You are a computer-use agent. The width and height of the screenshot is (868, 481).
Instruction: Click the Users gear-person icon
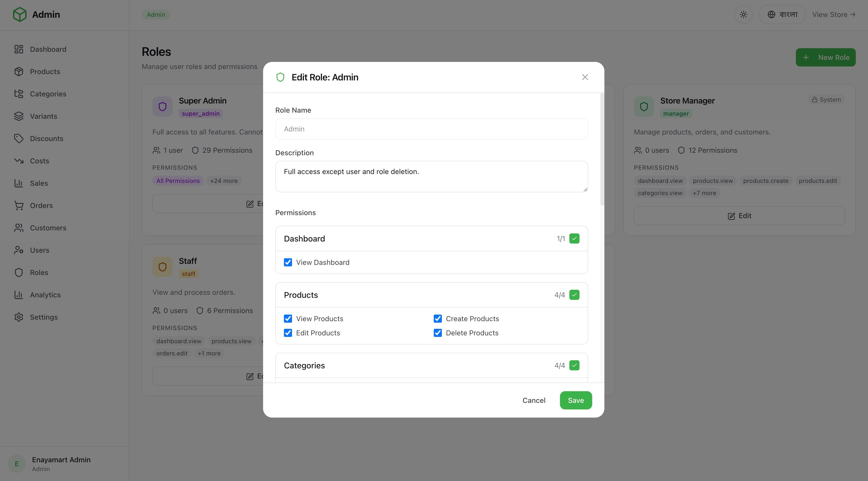[19, 250]
